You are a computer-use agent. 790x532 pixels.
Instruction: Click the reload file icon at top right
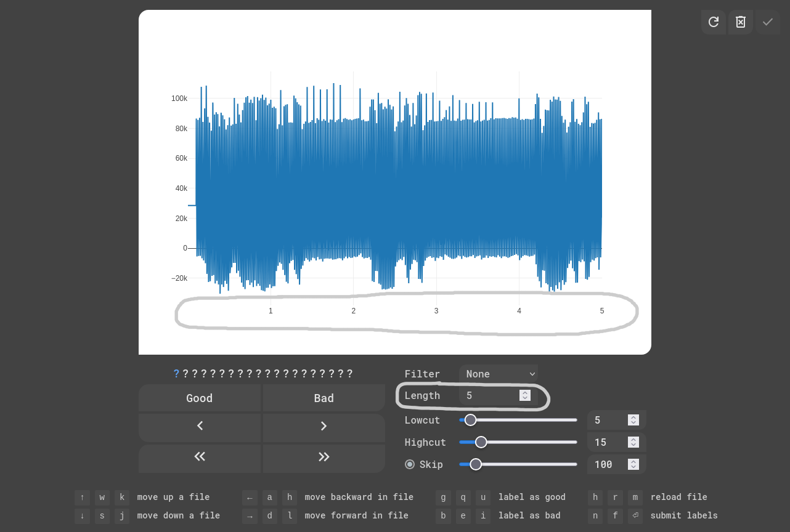coord(714,22)
